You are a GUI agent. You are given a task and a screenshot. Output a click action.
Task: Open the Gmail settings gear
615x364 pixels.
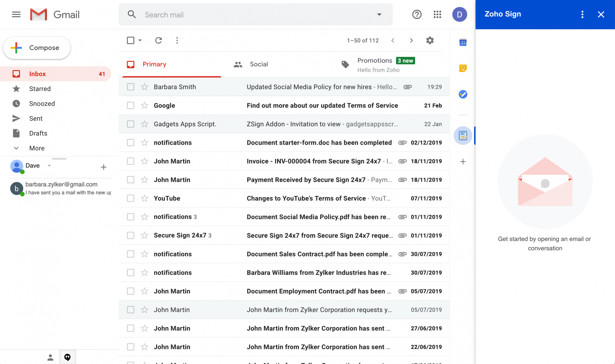pos(430,40)
